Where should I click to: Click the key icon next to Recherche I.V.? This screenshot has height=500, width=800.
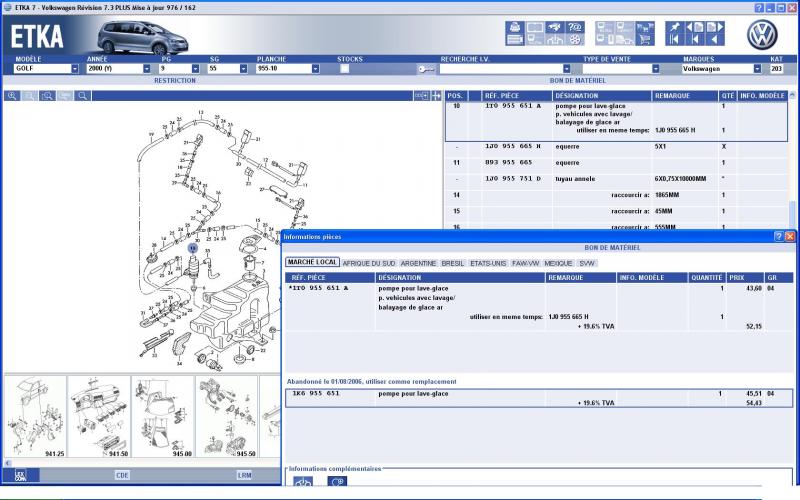pos(426,69)
